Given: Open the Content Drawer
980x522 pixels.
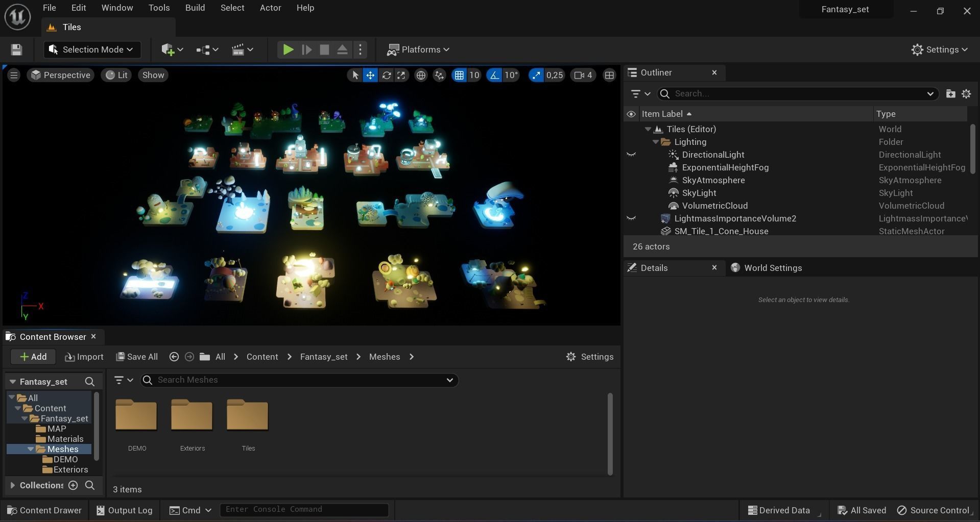Looking at the screenshot, I should (x=44, y=510).
